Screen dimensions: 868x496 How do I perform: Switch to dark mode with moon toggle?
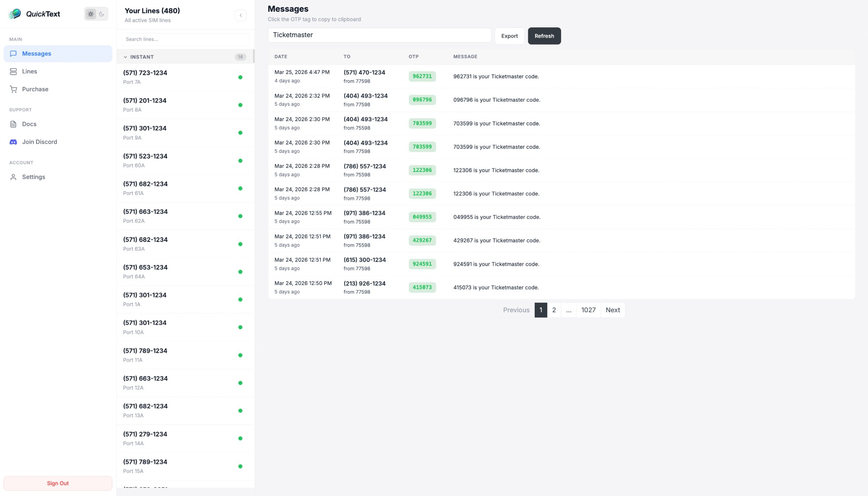[101, 13]
